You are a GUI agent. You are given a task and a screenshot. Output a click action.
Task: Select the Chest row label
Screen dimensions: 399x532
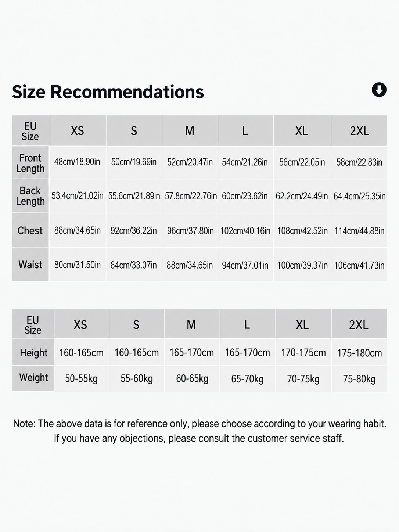(x=30, y=230)
